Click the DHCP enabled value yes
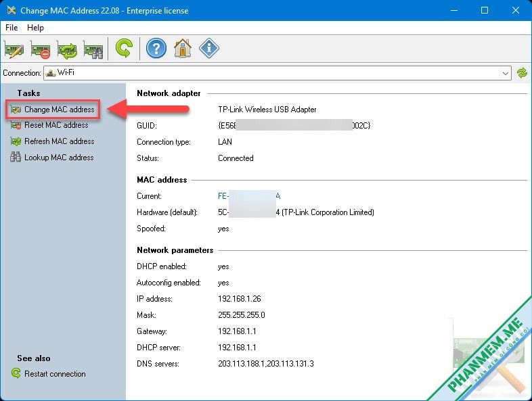Viewport: 532px width, 401px height. (223, 266)
